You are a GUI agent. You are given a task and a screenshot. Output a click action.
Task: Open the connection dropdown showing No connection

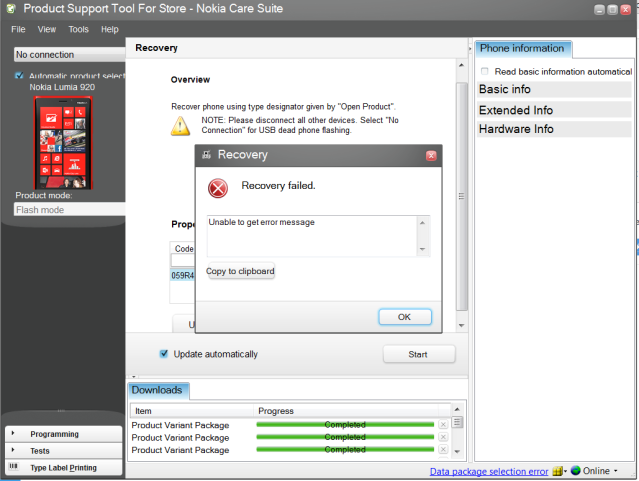coord(69,54)
